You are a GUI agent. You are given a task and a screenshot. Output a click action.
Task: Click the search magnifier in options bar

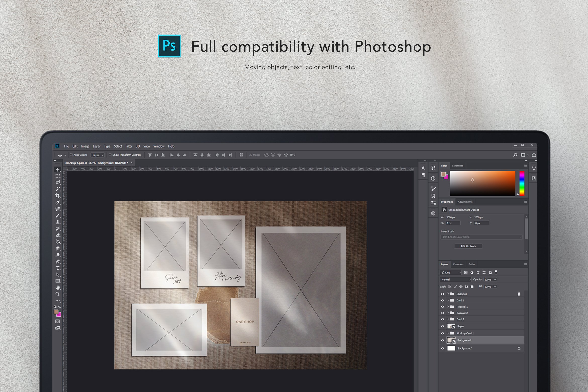pos(515,155)
